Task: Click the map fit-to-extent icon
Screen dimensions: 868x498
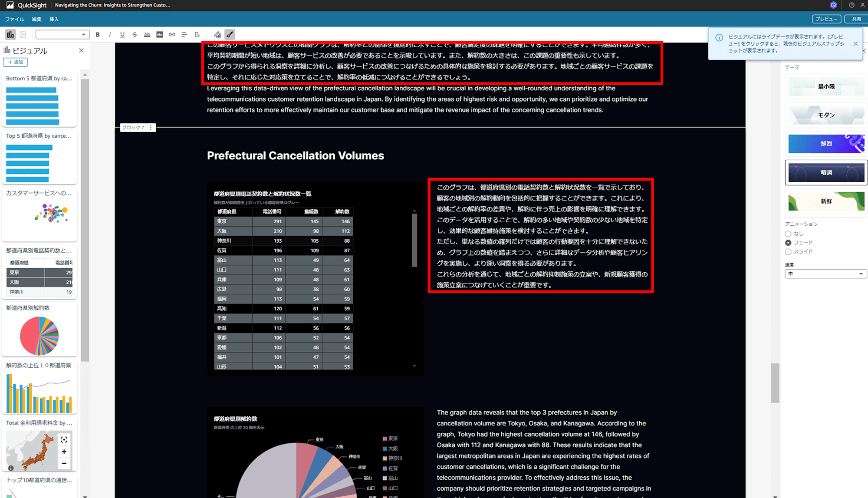Action: click(x=64, y=439)
